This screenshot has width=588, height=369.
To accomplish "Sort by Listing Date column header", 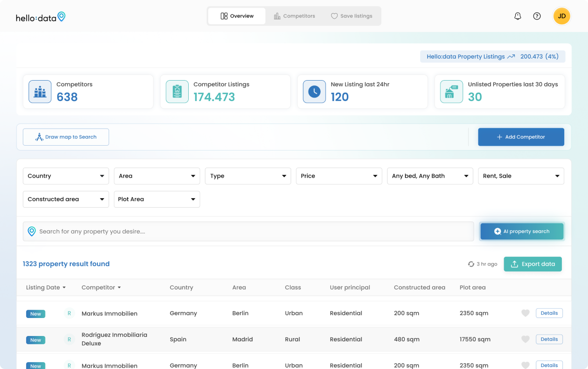I will [46, 287].
